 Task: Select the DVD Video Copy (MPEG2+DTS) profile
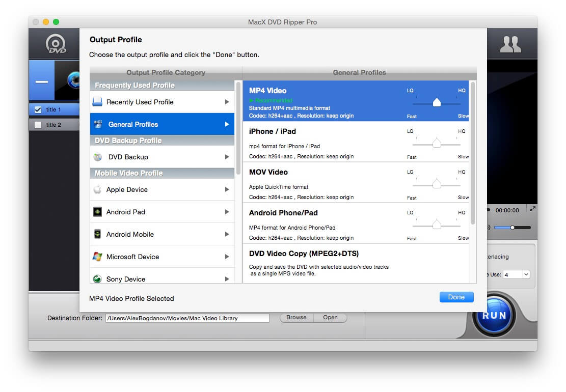[x=356, y=264]
